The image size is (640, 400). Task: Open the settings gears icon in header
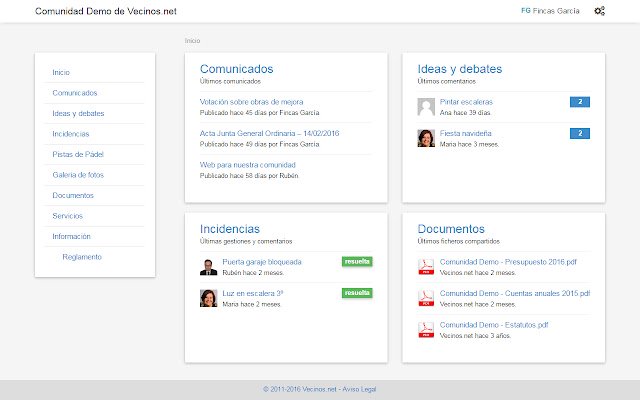click(x=599, y=11)
